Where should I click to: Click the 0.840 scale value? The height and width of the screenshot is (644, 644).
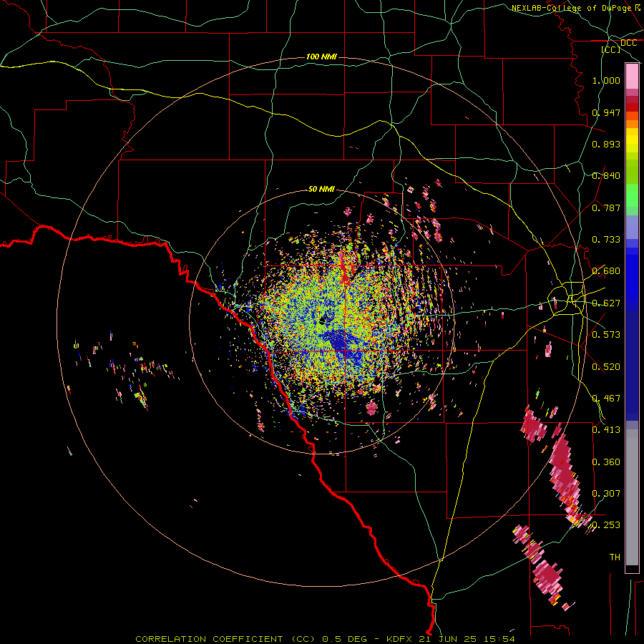pyautogui.click(x=606, y=176)
